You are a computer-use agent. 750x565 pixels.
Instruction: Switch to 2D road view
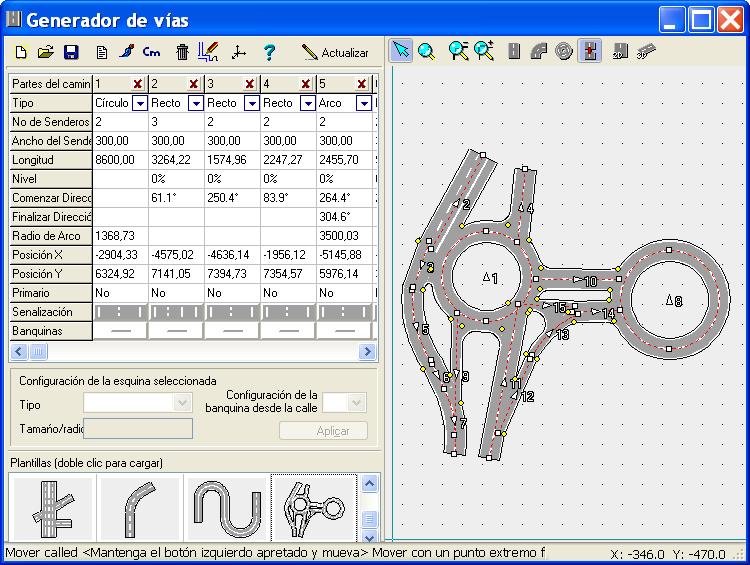click(620, 51)
